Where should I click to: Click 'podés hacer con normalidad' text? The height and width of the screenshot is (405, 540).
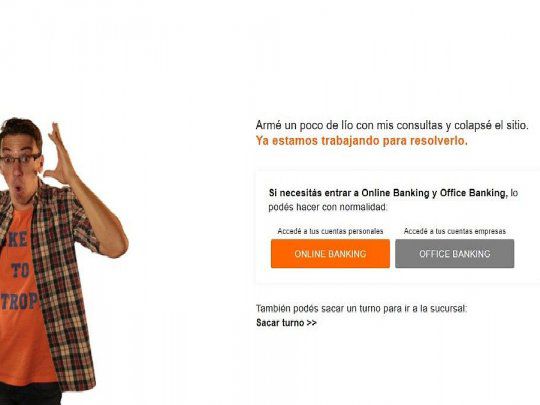328,207
